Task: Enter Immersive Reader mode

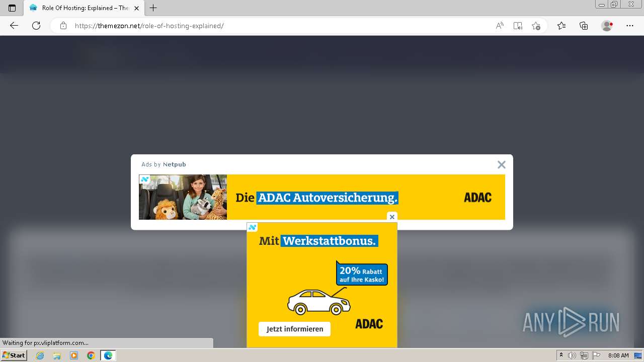Action: point(518,26)
